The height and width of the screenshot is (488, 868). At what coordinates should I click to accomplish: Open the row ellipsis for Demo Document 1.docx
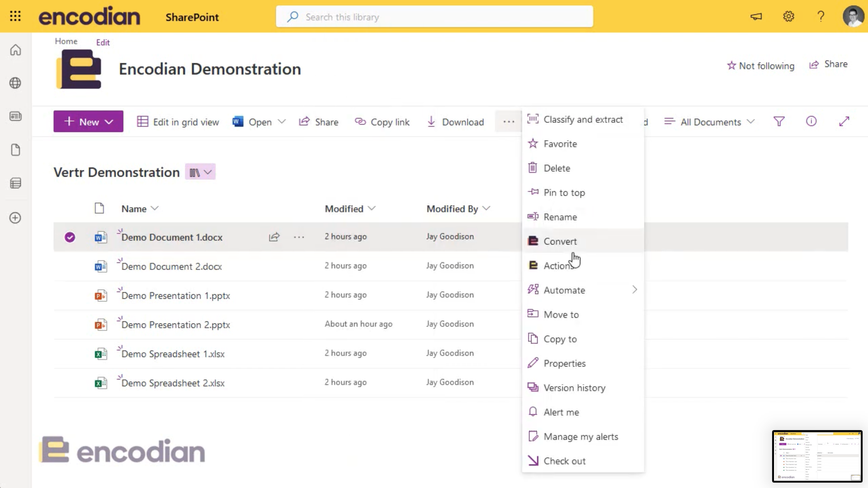pyautogui.click(x=299, y=237)
